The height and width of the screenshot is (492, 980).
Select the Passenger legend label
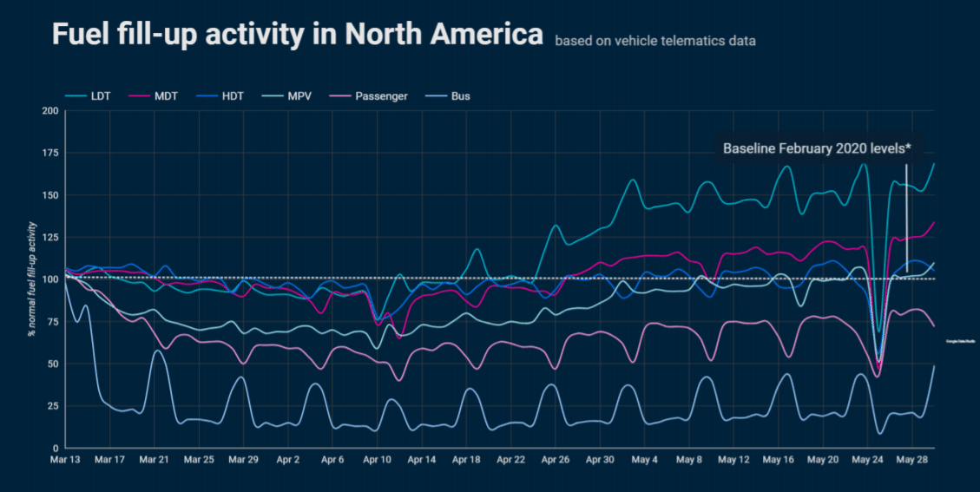pyautogui.click(x=381, y=96)
